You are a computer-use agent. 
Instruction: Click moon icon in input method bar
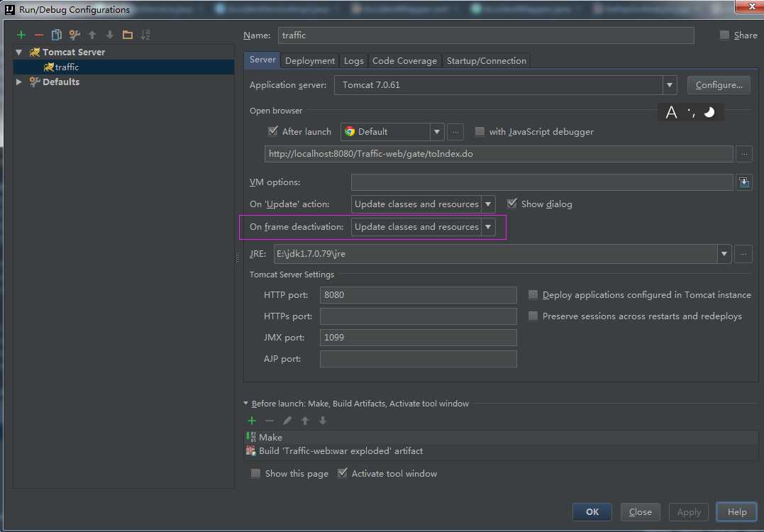(709, 113)
